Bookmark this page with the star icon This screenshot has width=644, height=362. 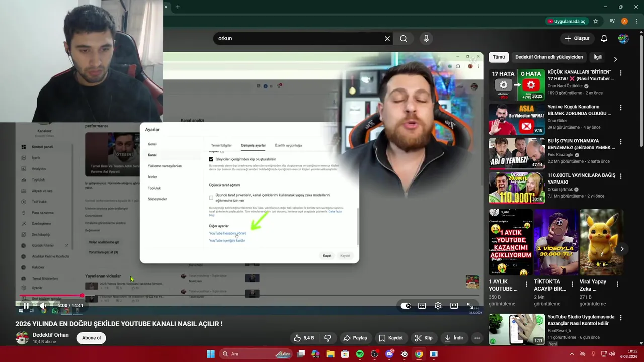tap(596, 21)
